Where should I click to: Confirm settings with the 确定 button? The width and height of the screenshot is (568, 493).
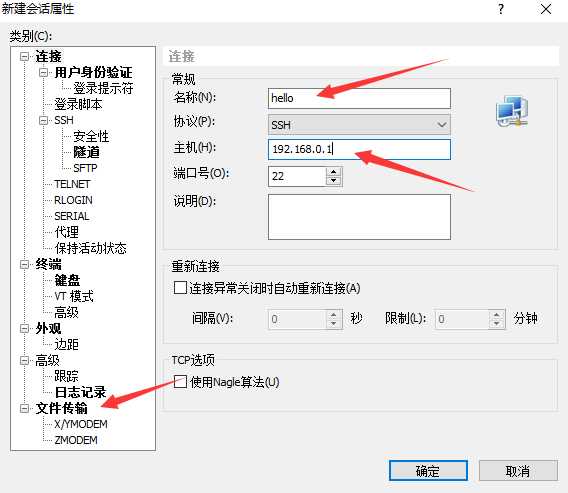click(428, 471)
